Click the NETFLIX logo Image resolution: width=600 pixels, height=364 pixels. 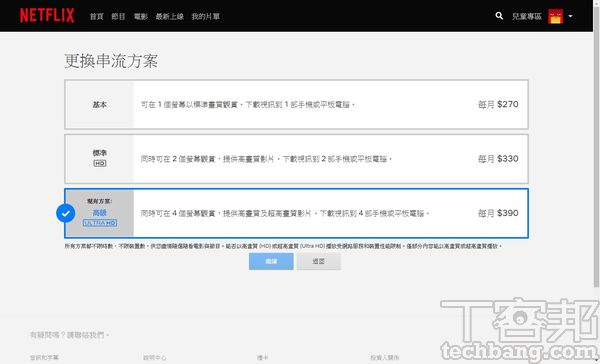pos(47,16)
